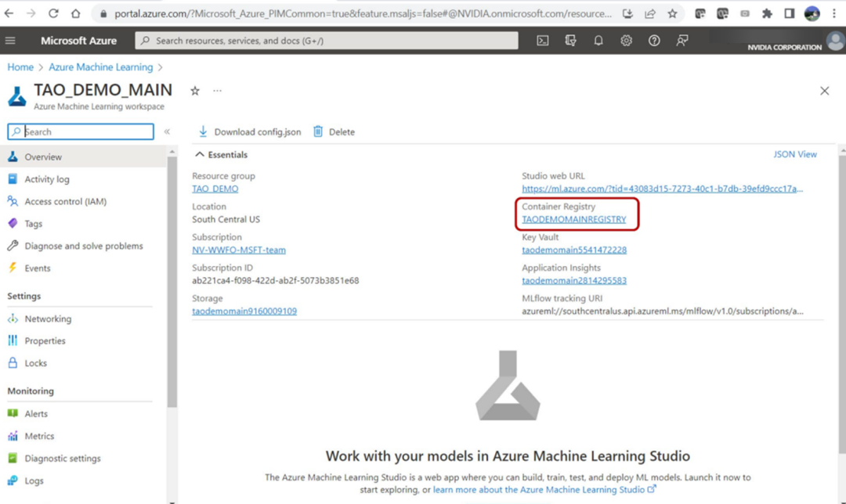Click the Microsoft Azure logo text
The image size is (846, 504).
pyautogui.click(x=79, y=41)
